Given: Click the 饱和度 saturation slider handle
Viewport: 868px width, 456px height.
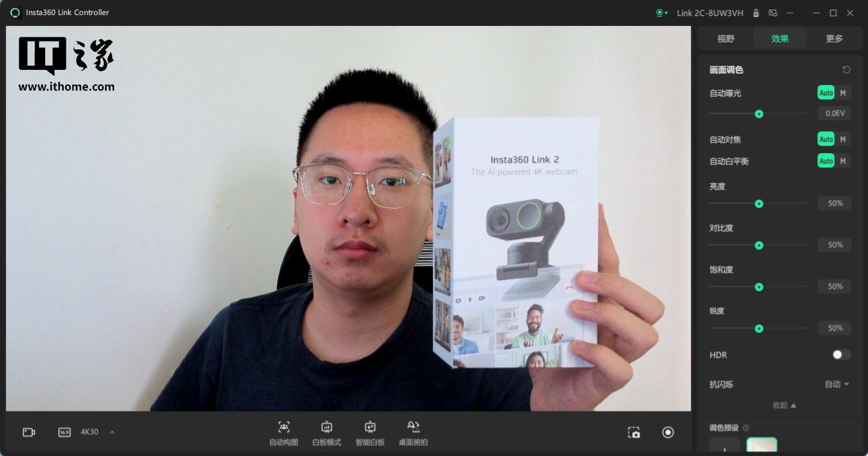Looking at the screenshot, I should tap(759, 287).
